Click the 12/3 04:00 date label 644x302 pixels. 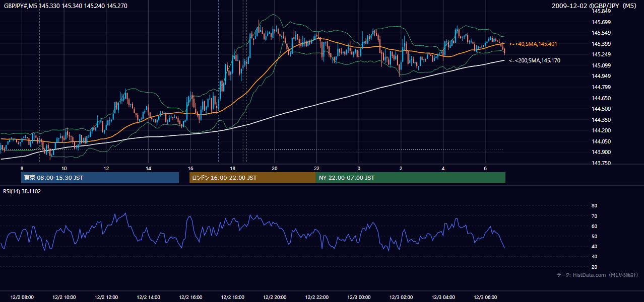[443, 297]
